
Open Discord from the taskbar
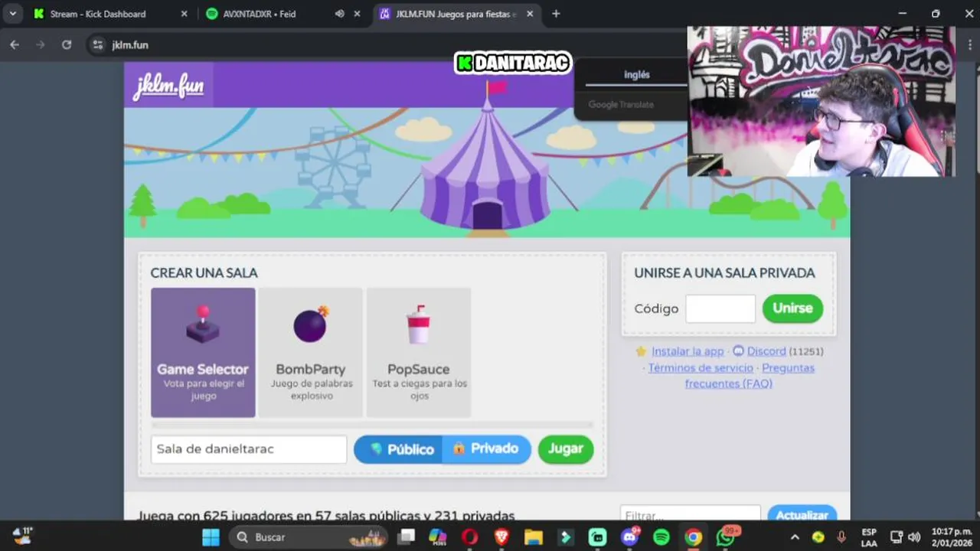630,537
